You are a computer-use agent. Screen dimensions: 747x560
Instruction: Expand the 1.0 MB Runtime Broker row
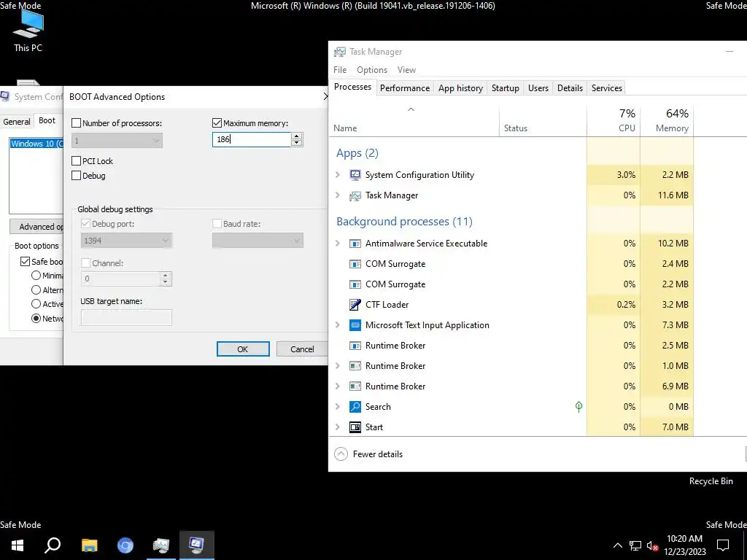[x=338, y=366]
